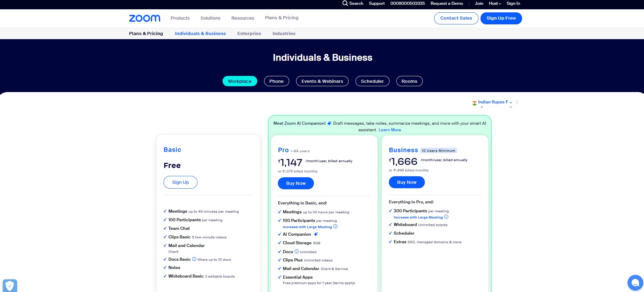The height and width of the screenshot is (292, 644).
Task: Open the Products menu
Action: pos(180,18)
